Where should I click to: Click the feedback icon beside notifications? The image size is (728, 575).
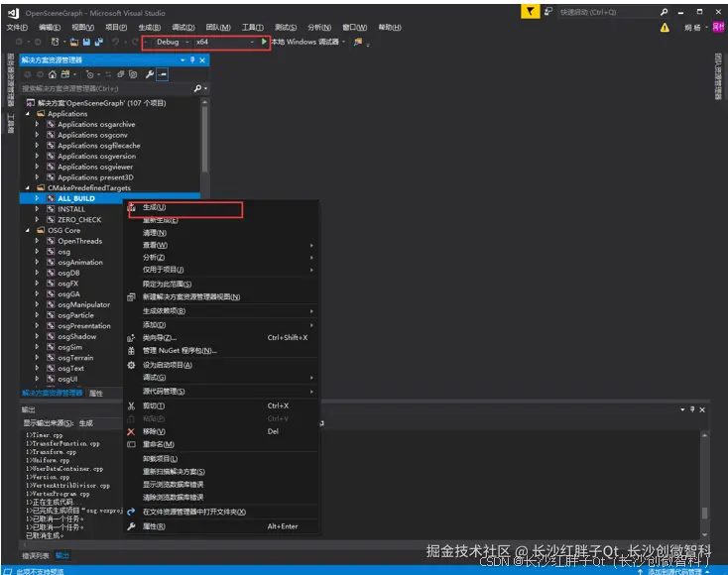point(548,12)
